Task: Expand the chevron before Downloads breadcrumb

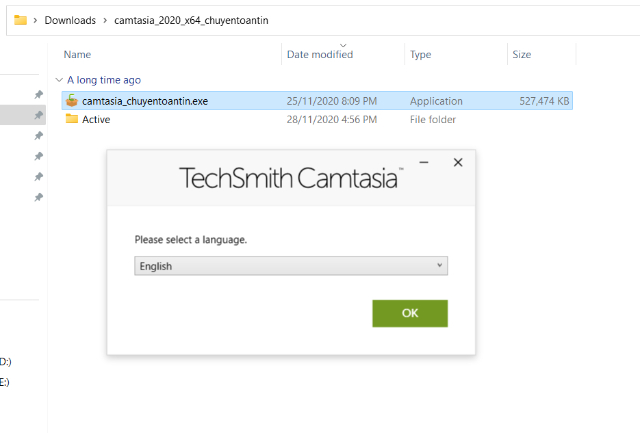Action: (35, 20)
